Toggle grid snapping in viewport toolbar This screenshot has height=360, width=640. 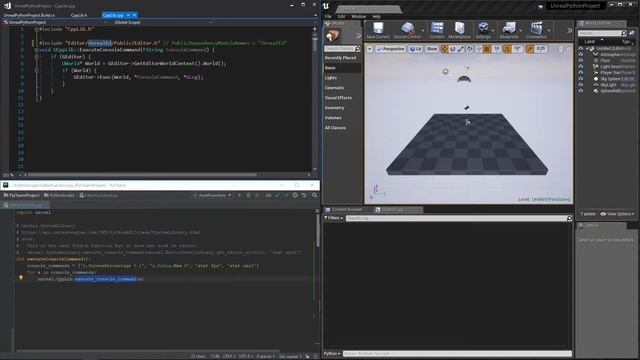point(487,49)
